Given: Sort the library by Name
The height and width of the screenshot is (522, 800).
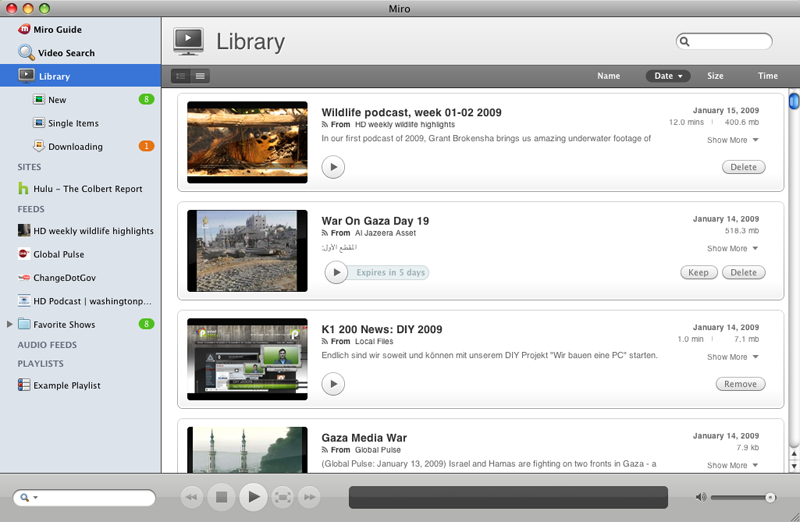Looking at the screenshot, I should point(608,76).
